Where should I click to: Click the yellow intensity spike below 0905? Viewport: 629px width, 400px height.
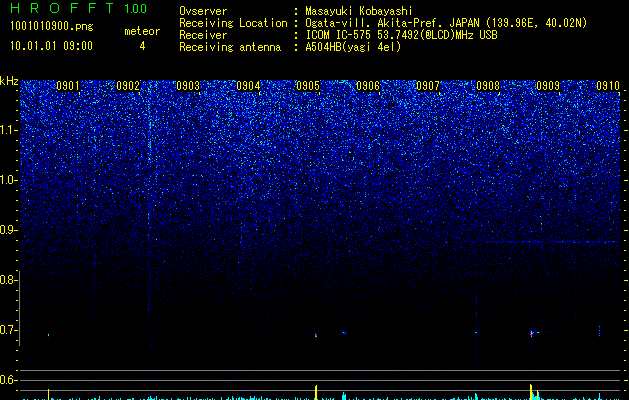tap(316, 392)
